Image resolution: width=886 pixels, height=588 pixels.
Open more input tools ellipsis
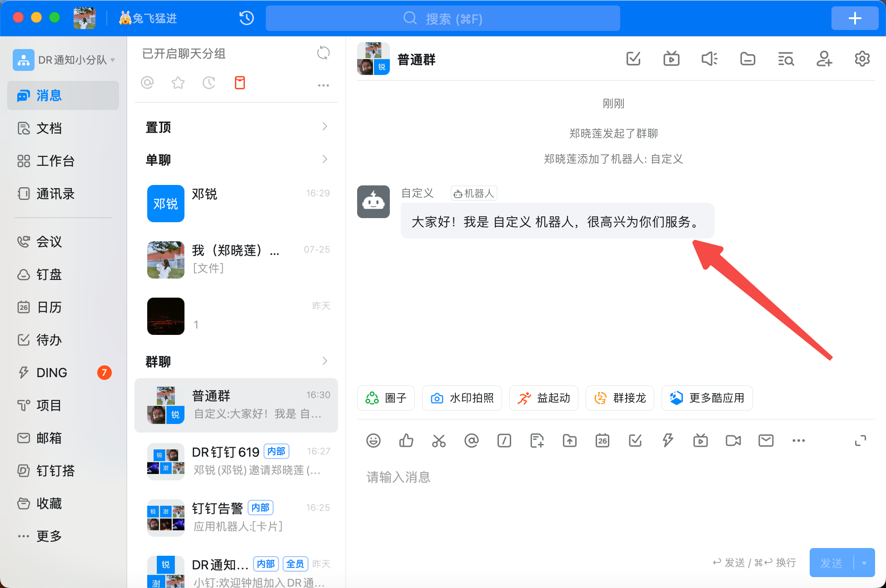(x=799, y=440)
